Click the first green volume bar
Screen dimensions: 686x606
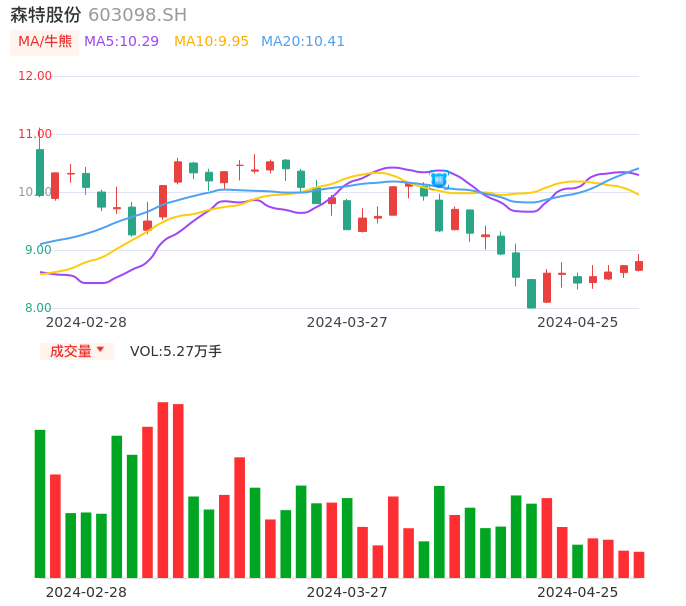click(x=40, y=503)
